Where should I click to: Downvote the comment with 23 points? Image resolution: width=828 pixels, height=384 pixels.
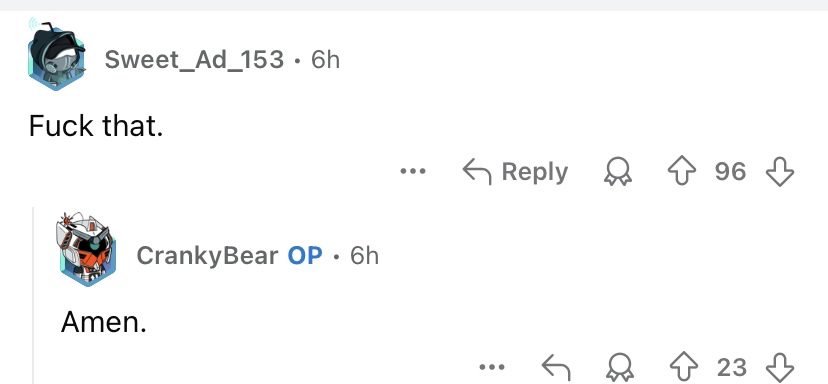pos(780,367)
